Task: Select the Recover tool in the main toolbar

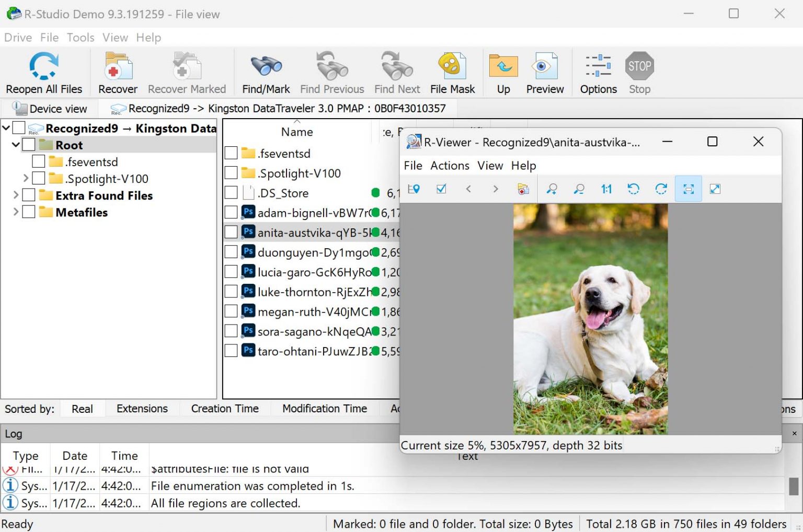Action: (117, 72)
